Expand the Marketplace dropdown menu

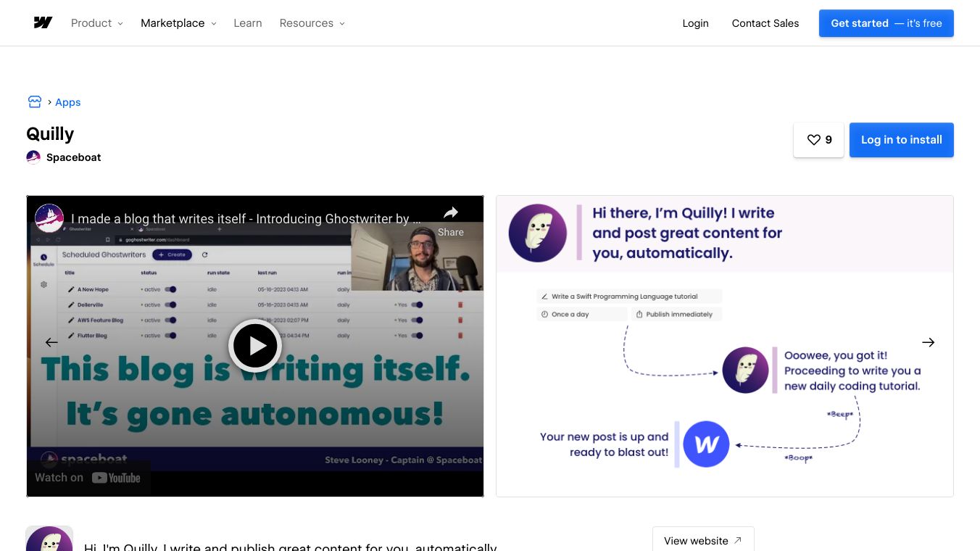[179, 23]
